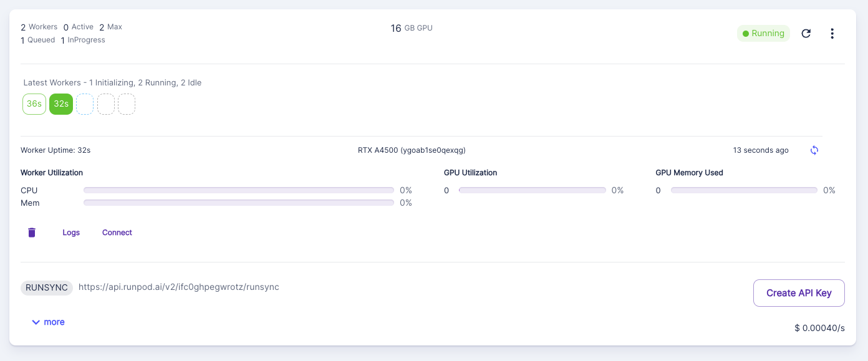Connect to the worker

click(x=117, y=233)
